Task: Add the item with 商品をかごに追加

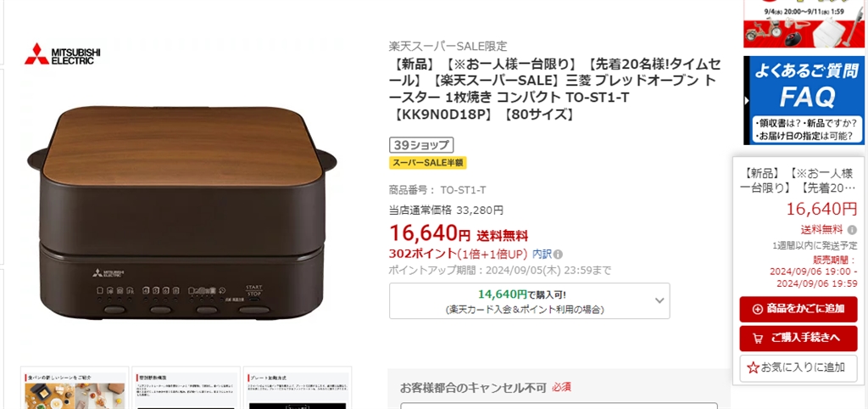Action: point(798,309)
